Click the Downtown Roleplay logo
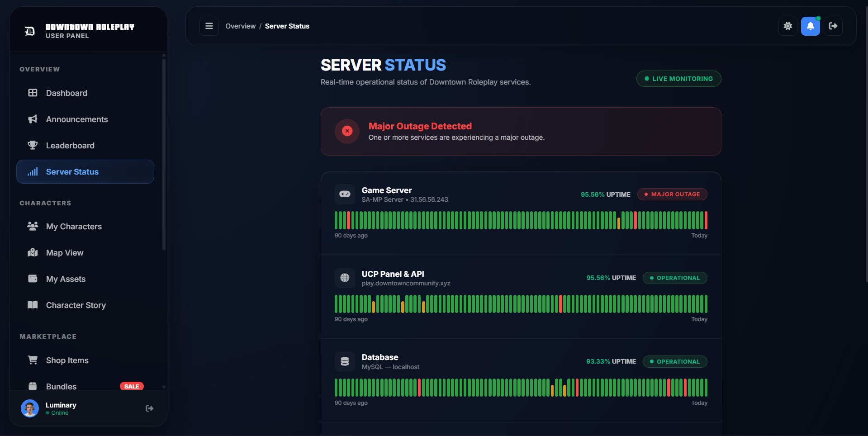 click(30, 31)
